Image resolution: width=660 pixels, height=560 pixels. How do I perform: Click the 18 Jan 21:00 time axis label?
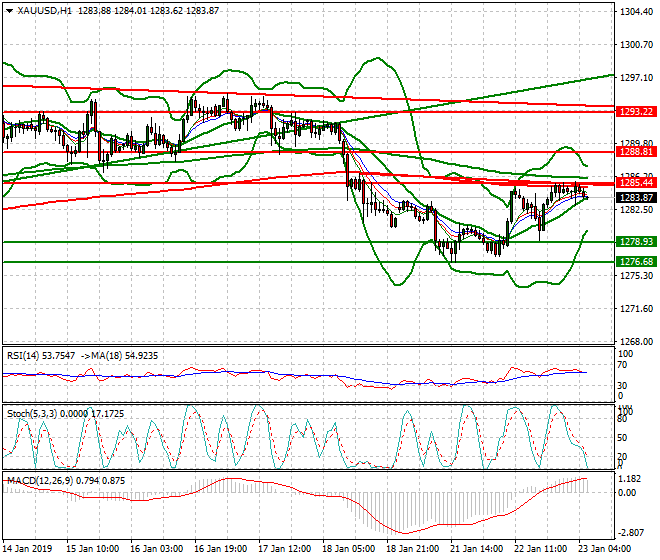[412, 549]
